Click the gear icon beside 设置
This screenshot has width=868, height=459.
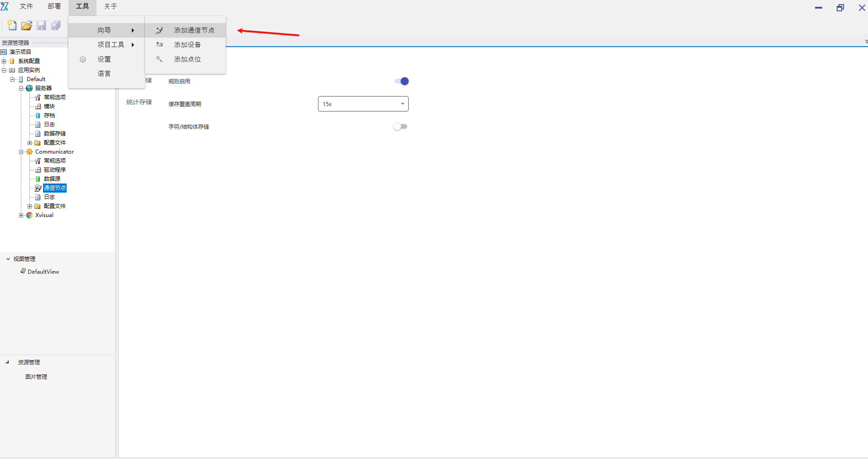(83, 59)
